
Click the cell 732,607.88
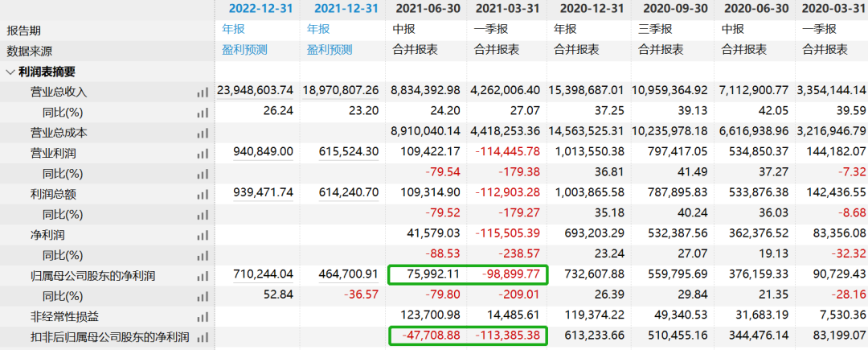pos(594,276)
